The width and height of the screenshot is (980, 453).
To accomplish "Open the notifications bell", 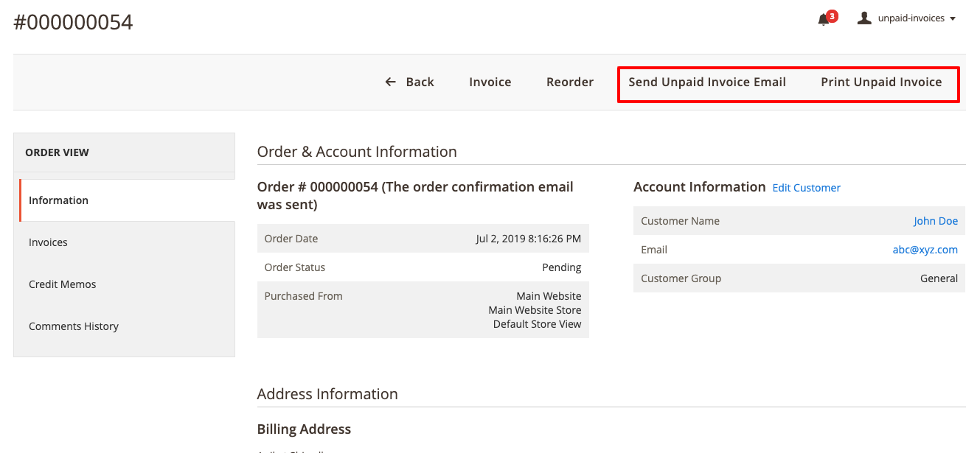I will [x=824, y=18].
